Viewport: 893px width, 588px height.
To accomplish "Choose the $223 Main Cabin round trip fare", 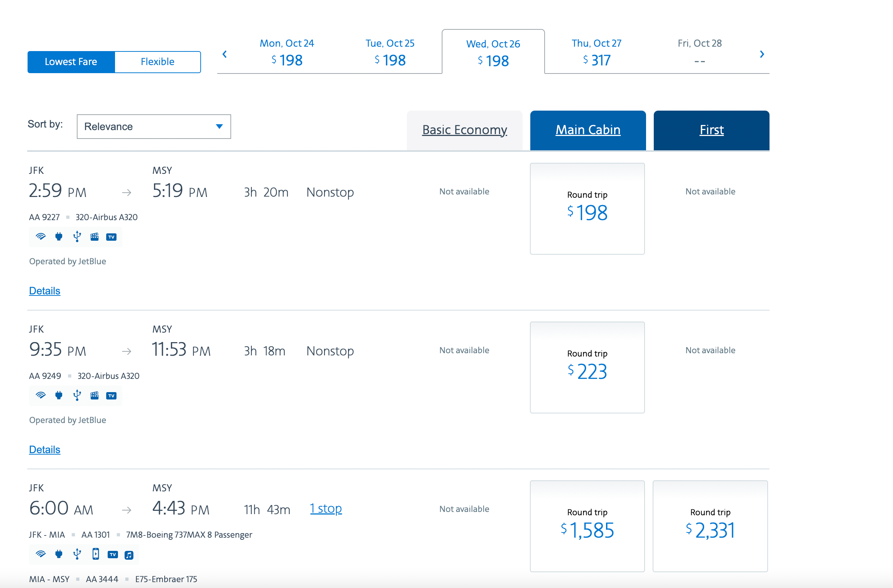I will tap(587, 367).
